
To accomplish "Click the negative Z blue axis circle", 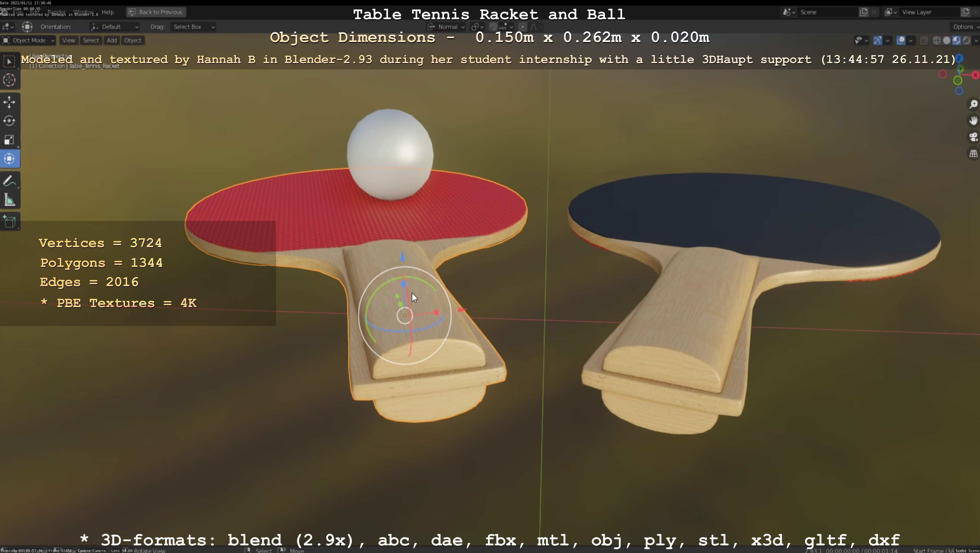I will 959,91.
